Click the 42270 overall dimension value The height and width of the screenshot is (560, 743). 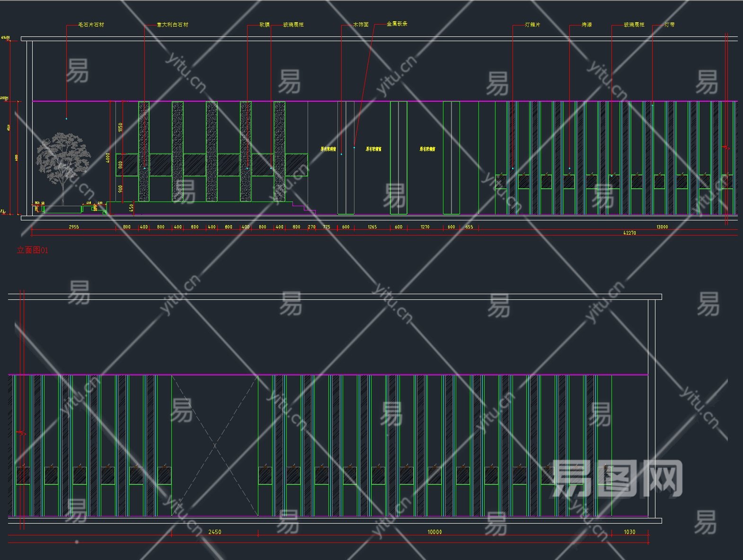[x=629, y=233]
